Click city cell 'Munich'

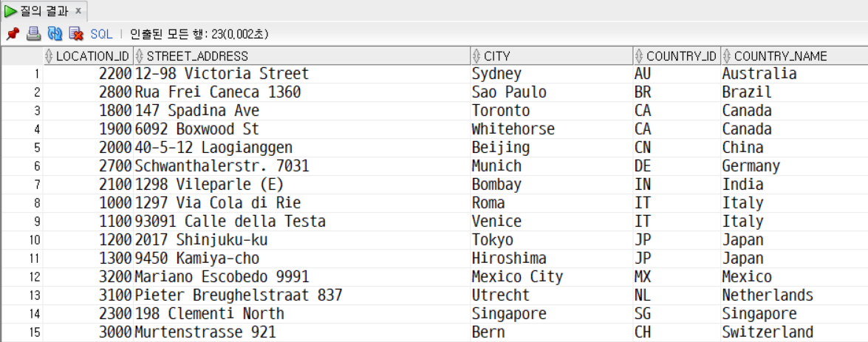pyautogui.click(x=551, y=166)
